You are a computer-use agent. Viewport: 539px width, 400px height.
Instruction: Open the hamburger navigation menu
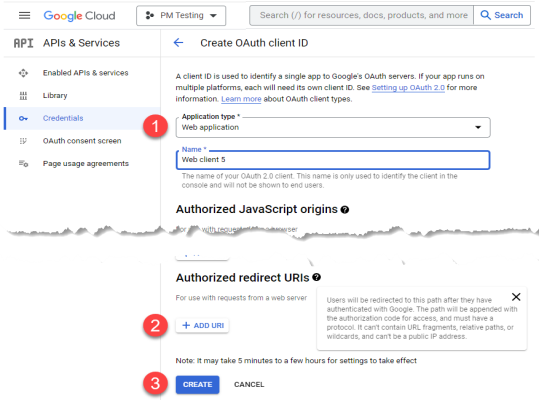coord(24,15)
